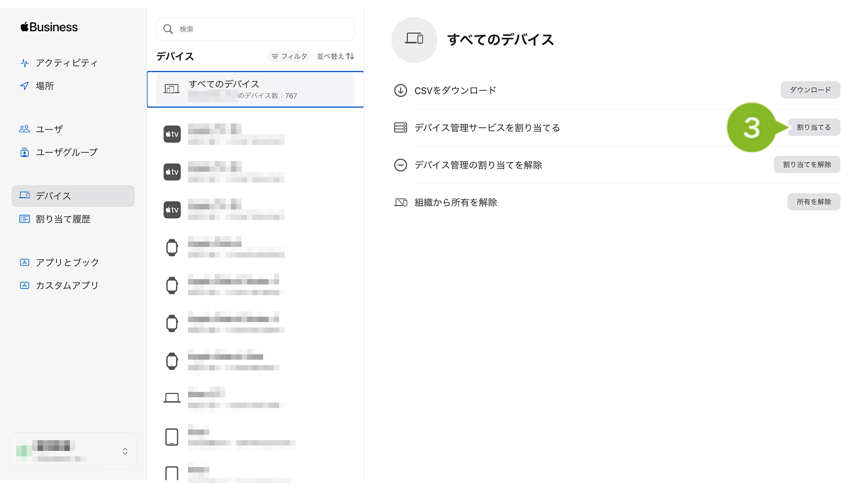Open アクティビティ in the sidebar
This screenshot has height=488, width=868.
(66, 63)
